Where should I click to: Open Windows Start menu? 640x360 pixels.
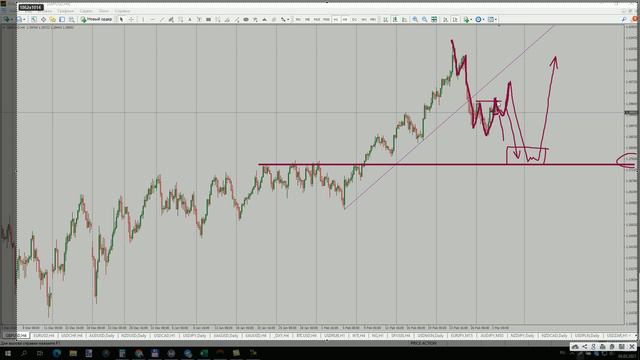7,353
